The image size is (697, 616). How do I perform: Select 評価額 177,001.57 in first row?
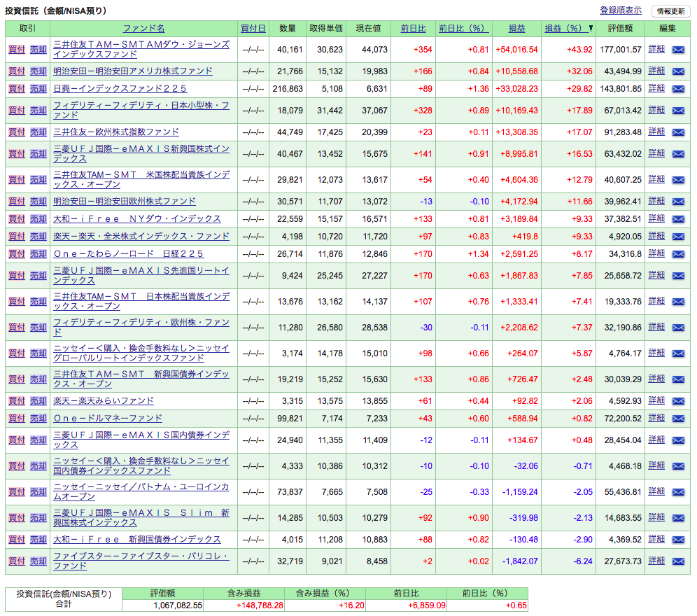point(621,50)
